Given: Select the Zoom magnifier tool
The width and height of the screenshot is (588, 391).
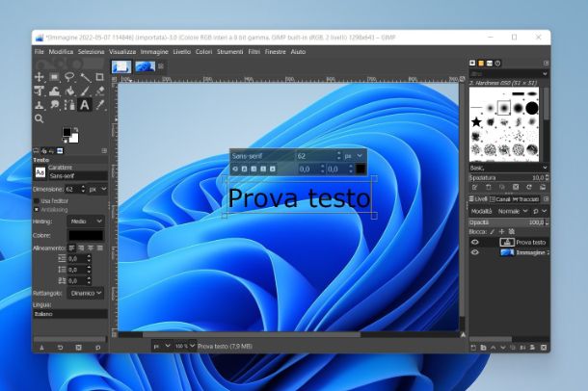Looking at the screenshot, I should click(39, 119).
